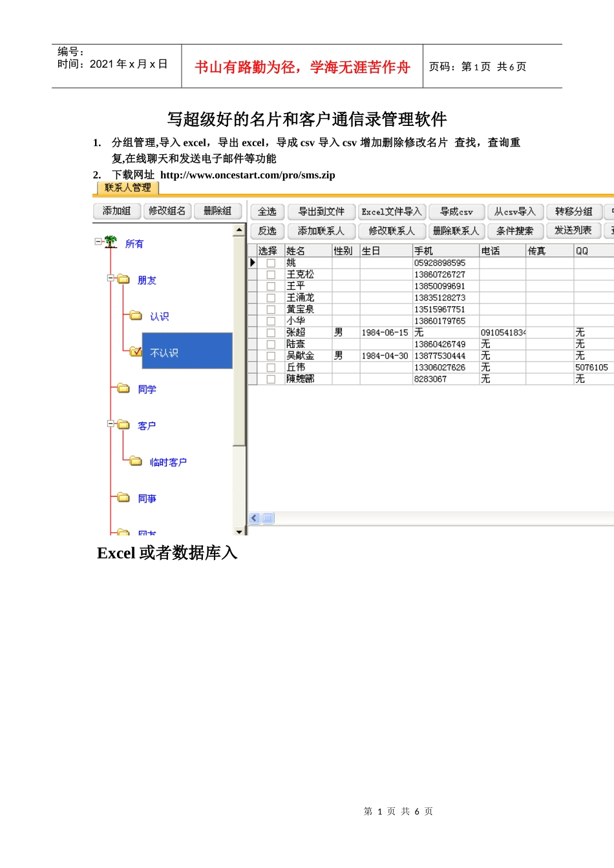Collapse the 朋友 group node

(x=111, y=278)
